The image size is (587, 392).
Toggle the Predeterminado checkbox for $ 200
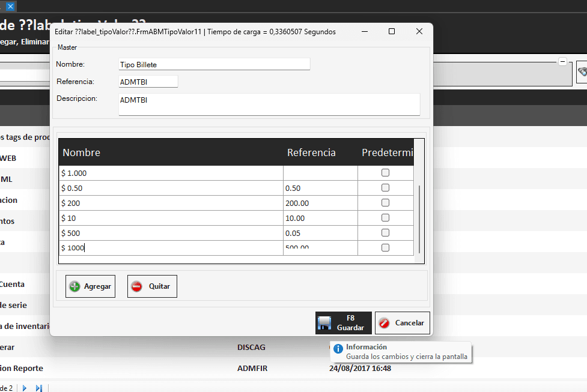click(385, 203)
